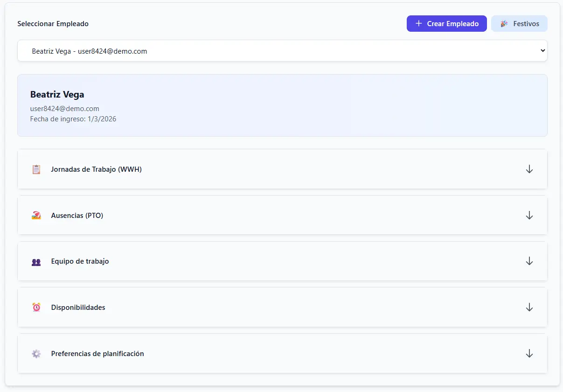
Task: Click the clipboard icon beside Jornadas de Trabajo
Action: pyautogui.click(x=36, y=169)
